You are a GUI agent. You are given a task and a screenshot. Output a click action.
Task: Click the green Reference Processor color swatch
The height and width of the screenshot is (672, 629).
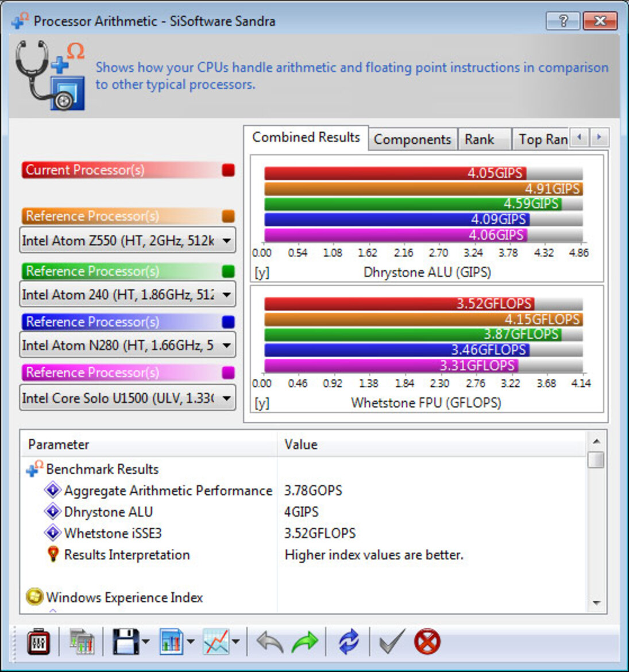[x=228, y=271]
